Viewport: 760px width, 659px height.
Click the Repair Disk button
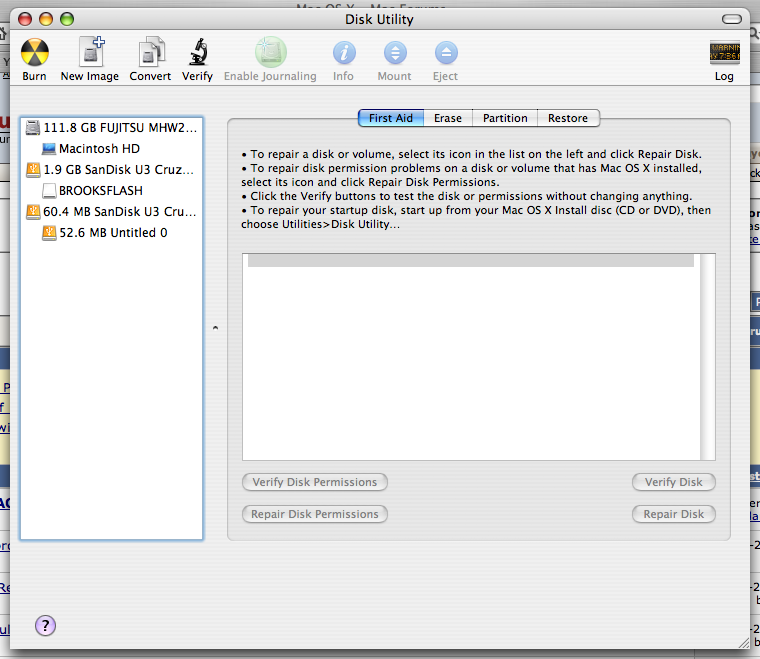coord(674,514)
